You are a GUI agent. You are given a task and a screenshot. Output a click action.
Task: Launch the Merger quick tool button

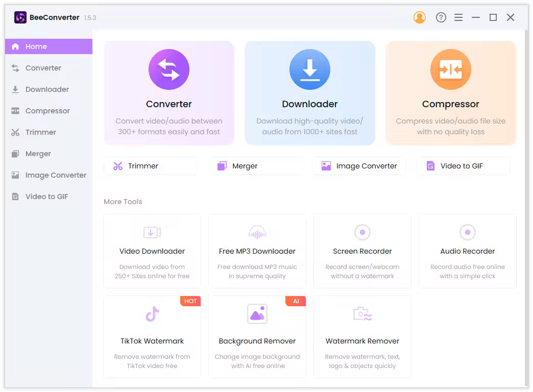pyautogui.click(x=255, y=166)
